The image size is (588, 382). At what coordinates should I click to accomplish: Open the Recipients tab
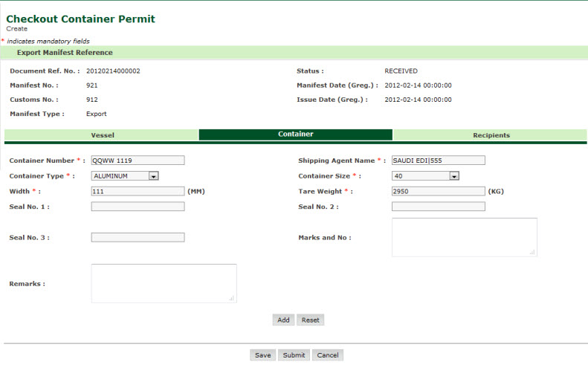pos(491,135)
